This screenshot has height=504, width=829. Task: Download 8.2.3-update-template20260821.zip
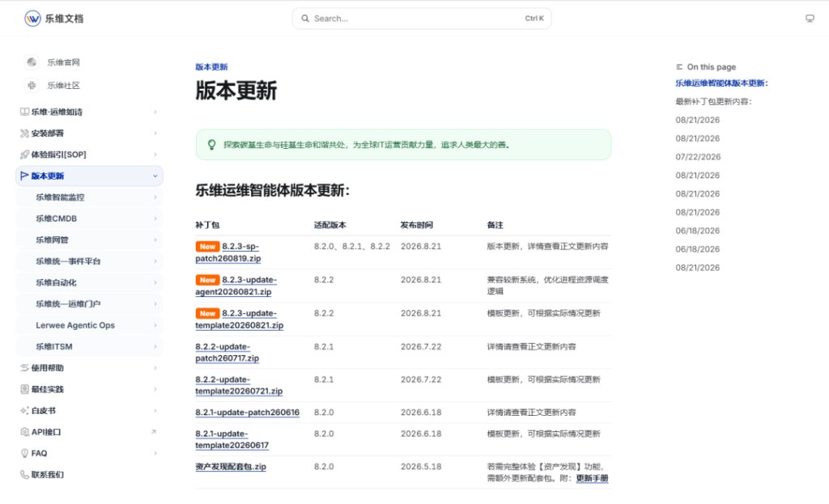click(240, 319)
